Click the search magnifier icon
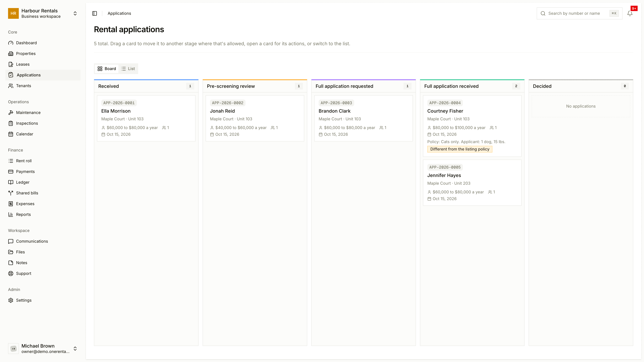Viewport: 644px width, 362px height. 543,13
